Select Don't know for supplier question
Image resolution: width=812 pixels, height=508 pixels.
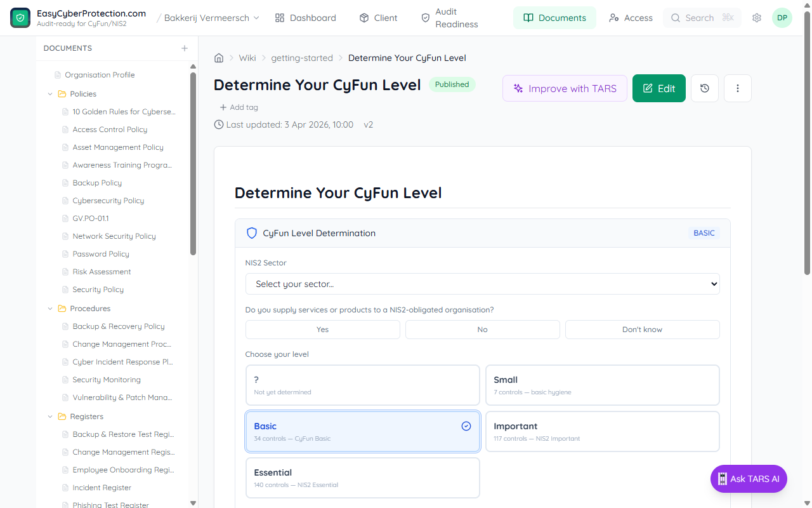[x=643, y=330]
